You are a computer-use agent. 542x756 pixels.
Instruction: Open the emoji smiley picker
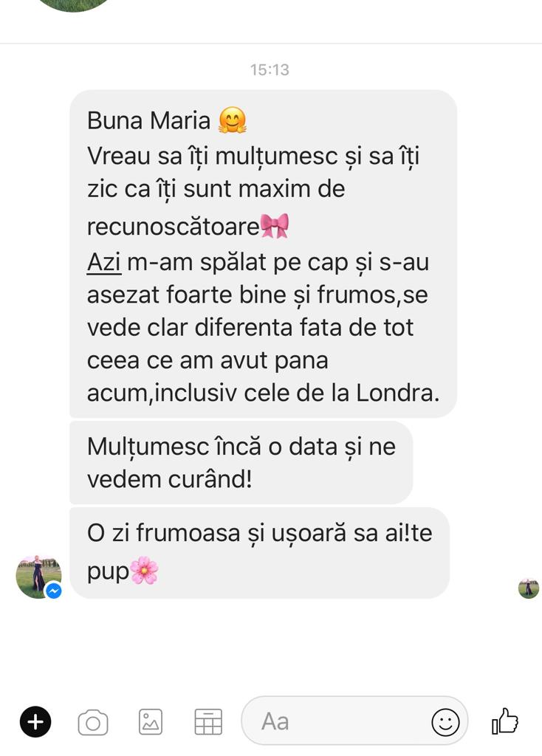[x=445, y=722]
